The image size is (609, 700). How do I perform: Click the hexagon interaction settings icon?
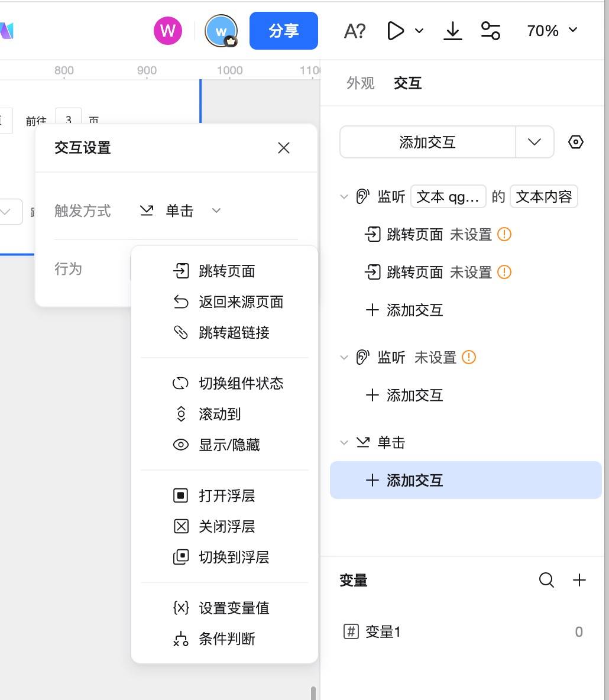point(575,142)
